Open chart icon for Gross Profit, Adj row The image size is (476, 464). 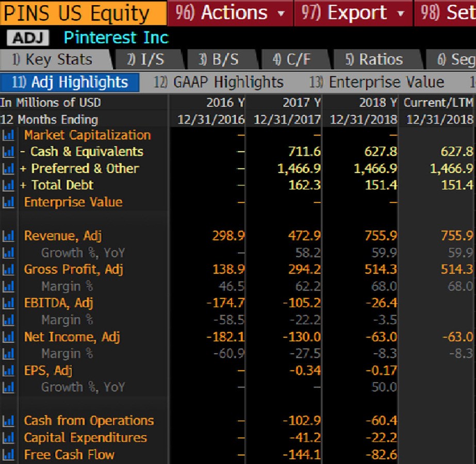[x=8, y=270]
